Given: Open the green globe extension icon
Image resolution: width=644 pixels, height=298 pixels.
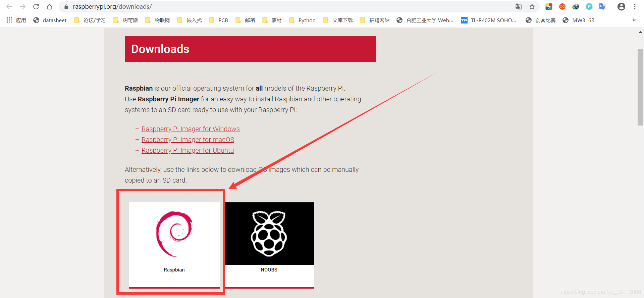Looking at the screenshot, I should tap(576, 7).
